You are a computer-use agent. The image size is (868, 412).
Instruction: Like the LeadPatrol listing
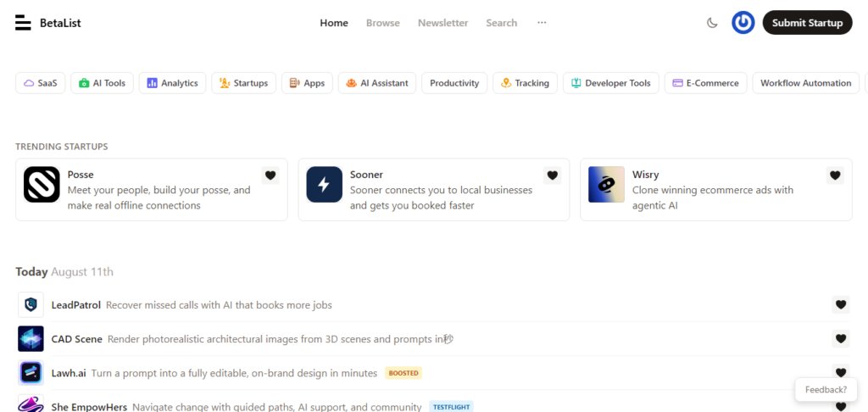(841, 304)
